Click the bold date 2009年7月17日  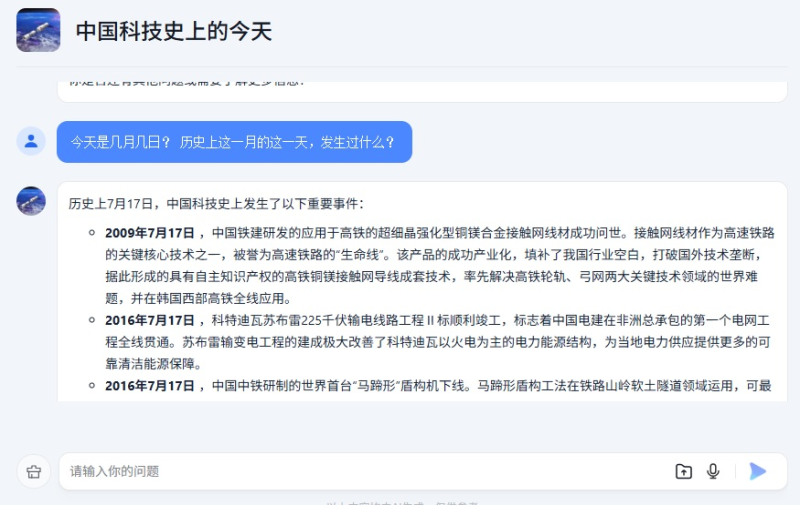click(x=150, y=233)
